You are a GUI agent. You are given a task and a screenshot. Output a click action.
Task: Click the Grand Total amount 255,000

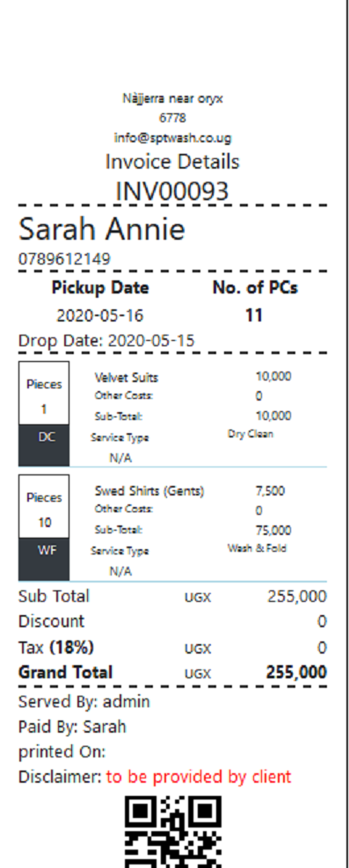click(296, 672)
